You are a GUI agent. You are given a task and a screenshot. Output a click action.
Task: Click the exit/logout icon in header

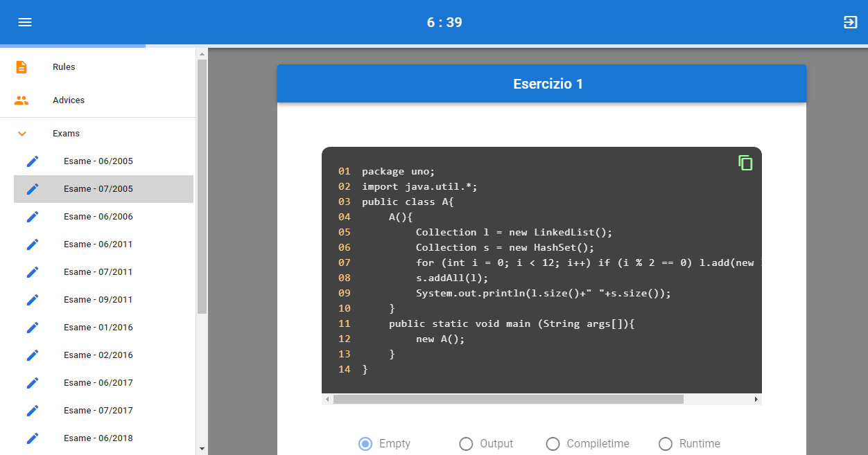850,22
